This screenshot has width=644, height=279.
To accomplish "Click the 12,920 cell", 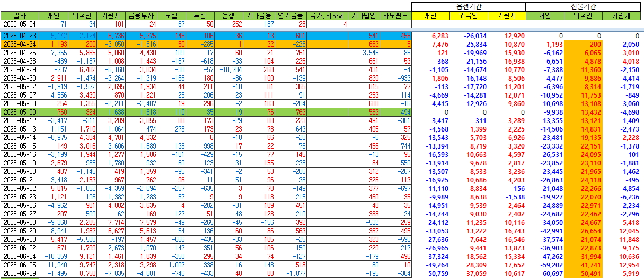I will pos(506,36).
